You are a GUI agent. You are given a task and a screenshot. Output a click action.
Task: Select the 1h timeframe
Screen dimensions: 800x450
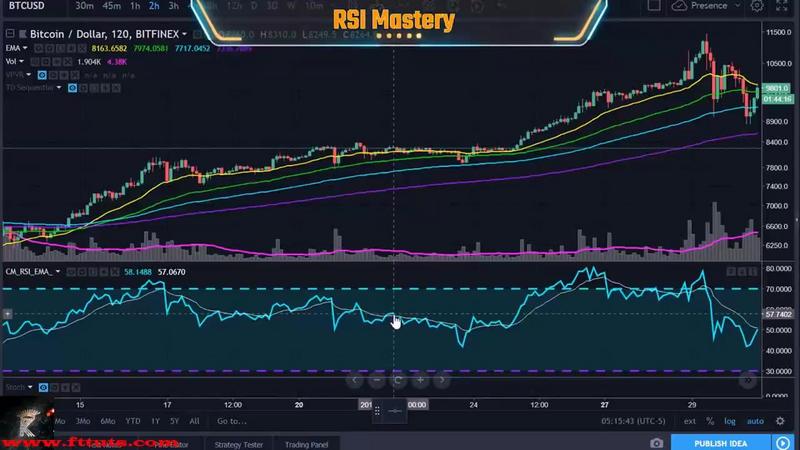click(x=135, y=6)
